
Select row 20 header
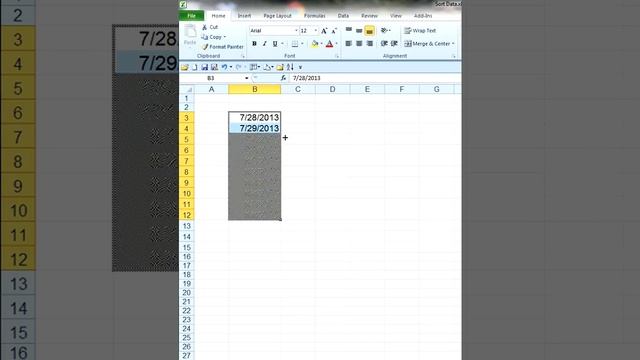[187, 293]
